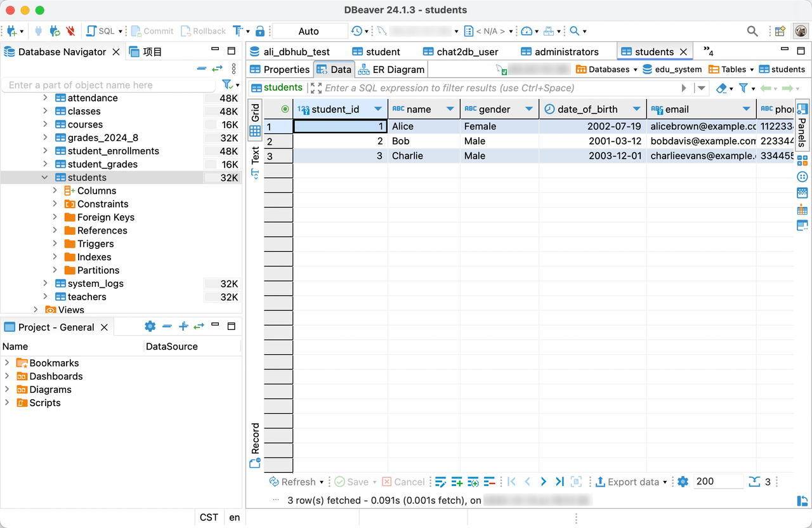The height and width of the screenshot is (528, 812).
Task: Toggle the lock transaction mode icon
Action: [260, 31]
